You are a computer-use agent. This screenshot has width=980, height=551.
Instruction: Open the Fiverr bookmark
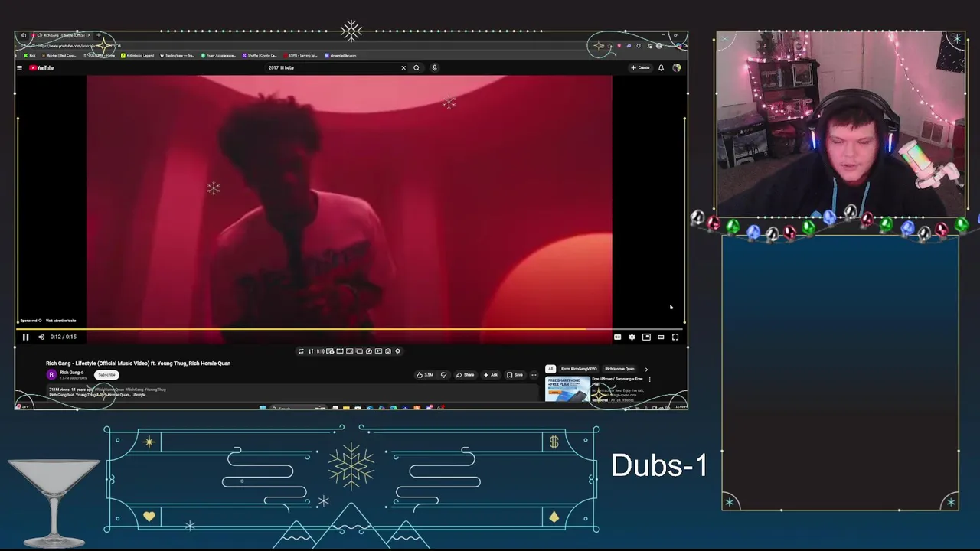[219, 55]
